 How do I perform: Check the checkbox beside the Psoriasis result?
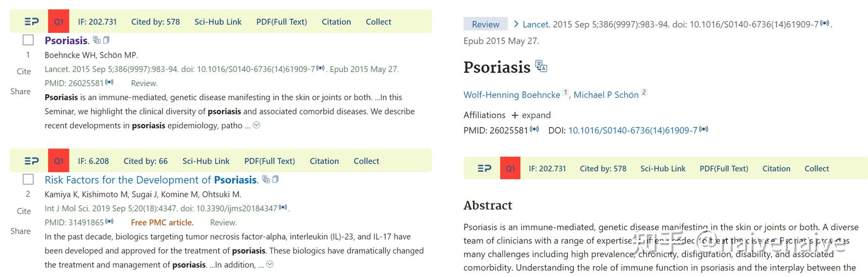coord(28,40)
